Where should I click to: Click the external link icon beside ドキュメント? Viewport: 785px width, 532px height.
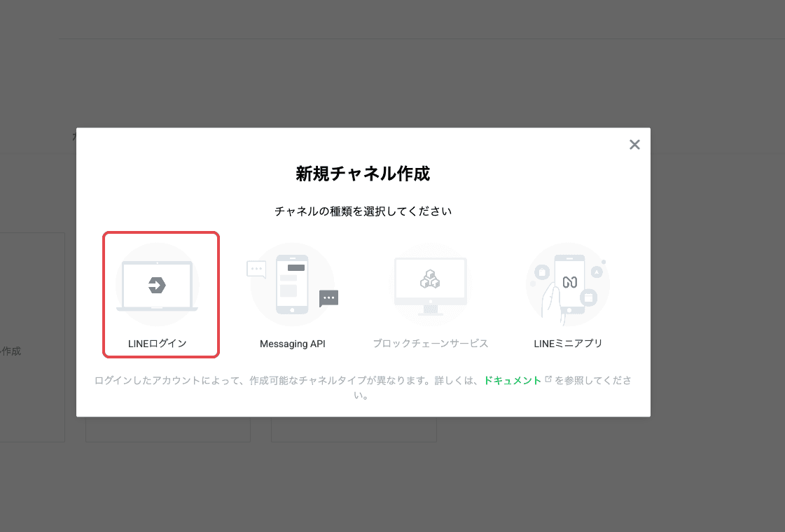[548, 379]
